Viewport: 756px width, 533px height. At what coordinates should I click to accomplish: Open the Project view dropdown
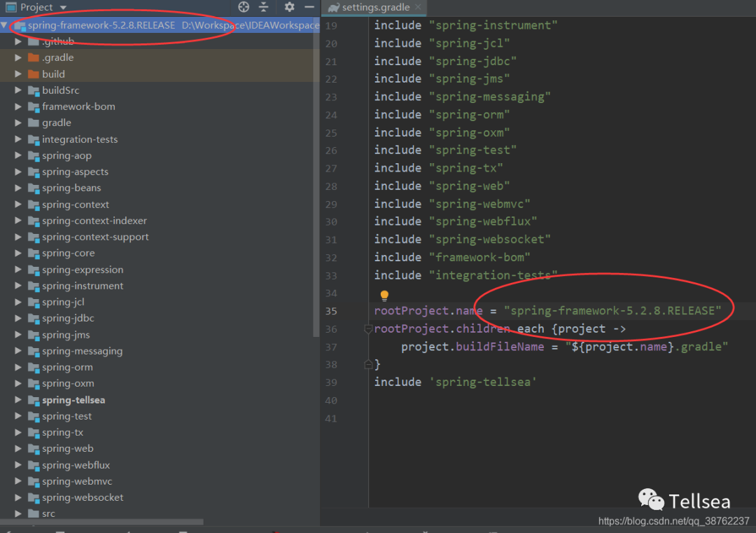[63, 8]
